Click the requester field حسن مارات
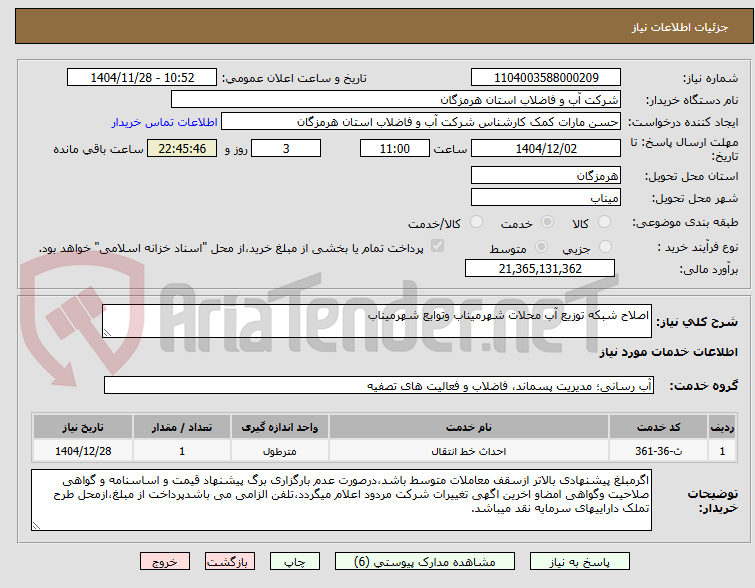The width and height of the screenshot is (755, 588). (421, 122)
